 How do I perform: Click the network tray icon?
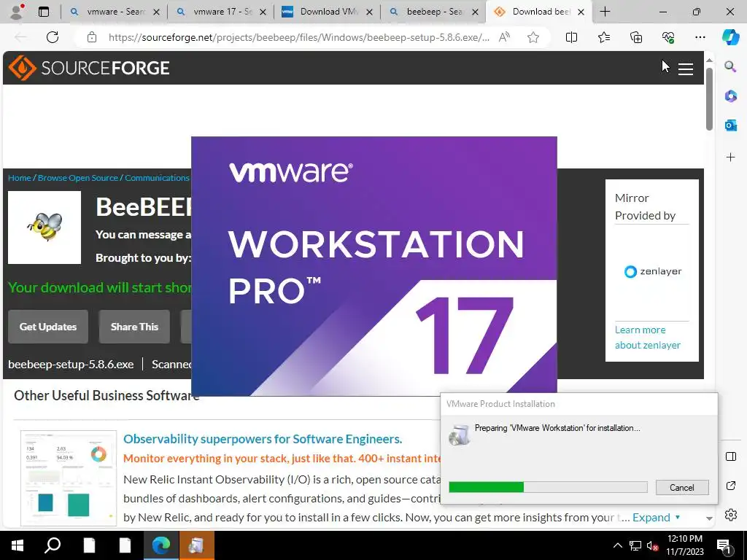635,545
